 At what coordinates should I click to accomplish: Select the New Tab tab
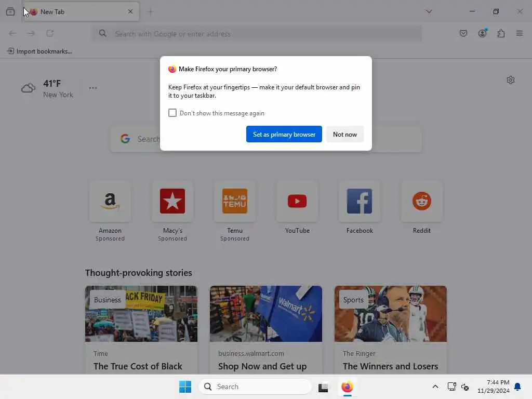point(81,11)
